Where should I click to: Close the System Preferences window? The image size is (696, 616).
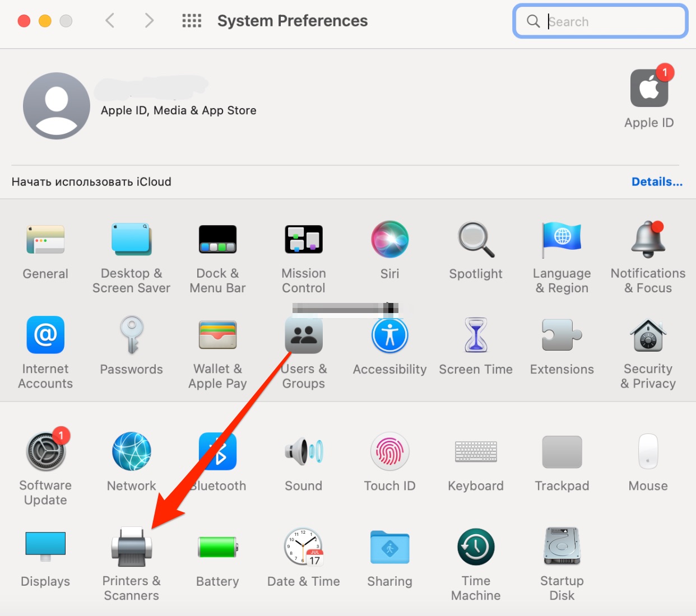[24, 21]
